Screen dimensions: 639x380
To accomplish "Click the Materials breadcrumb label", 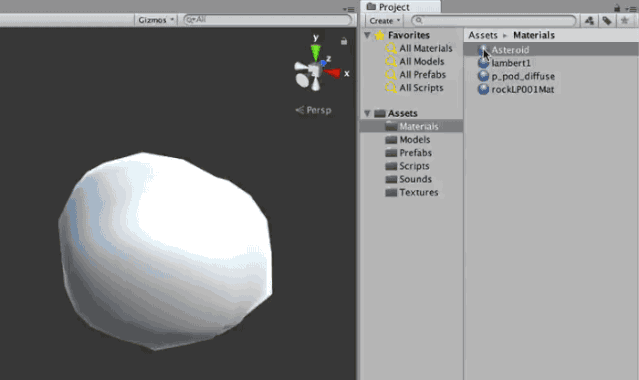I will tap(534, 35).
